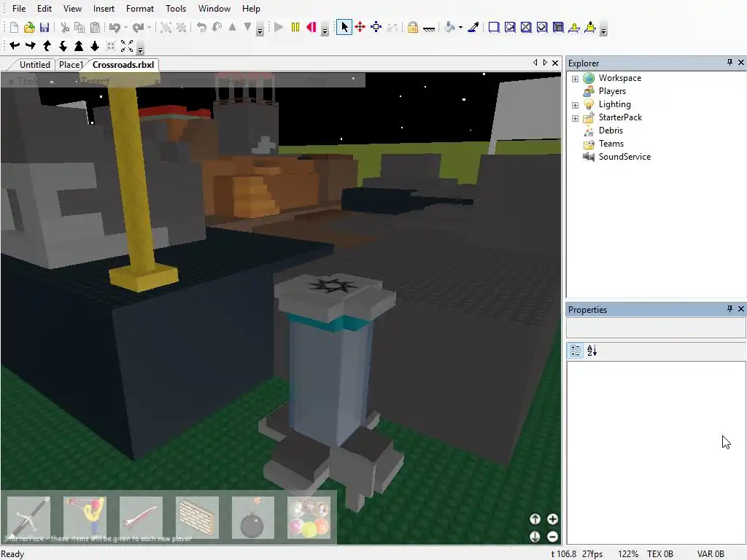Click the camera zoom out arrow
Image resolution: width=747 pixels, height=560 pixels.
(x=95, y=46)
